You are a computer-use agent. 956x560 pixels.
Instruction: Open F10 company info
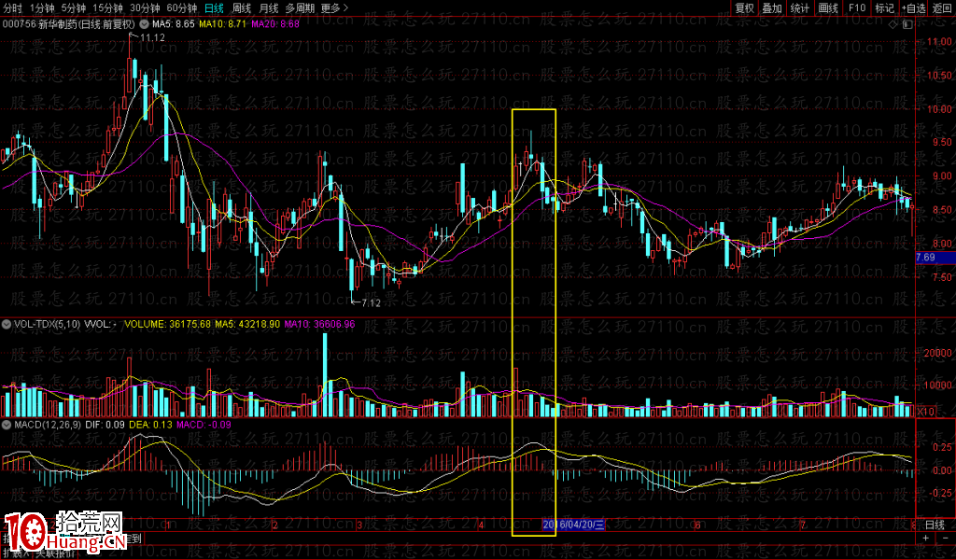[x=857, y=7]
